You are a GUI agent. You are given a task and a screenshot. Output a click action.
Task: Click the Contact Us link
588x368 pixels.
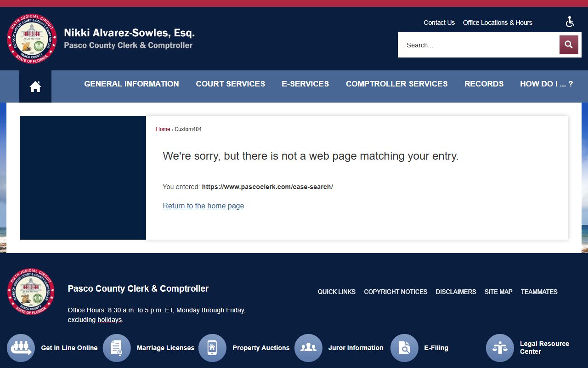(439, 23)
